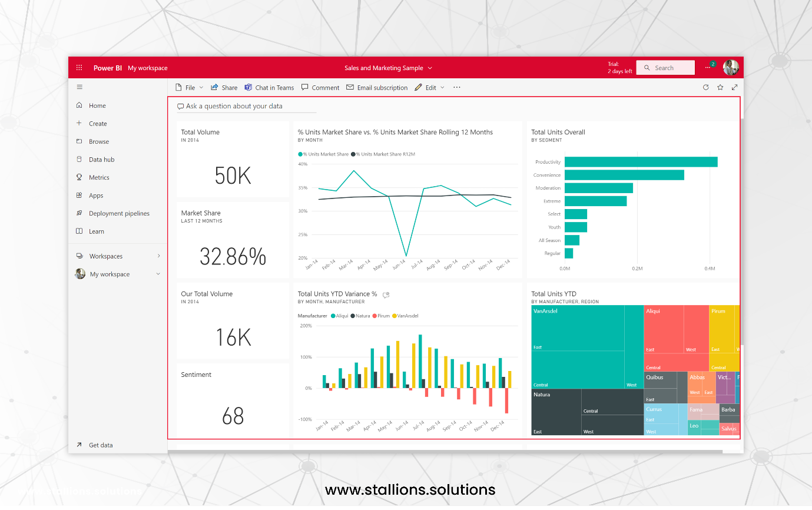Expand the Sales and Marketing Sample title dropdown
812x510 pixels.
coord(430,68)
